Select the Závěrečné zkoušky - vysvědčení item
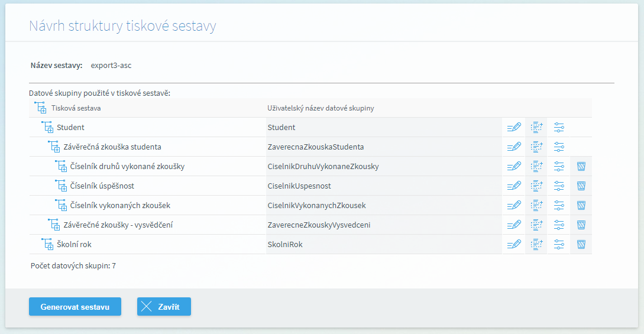 118,225
